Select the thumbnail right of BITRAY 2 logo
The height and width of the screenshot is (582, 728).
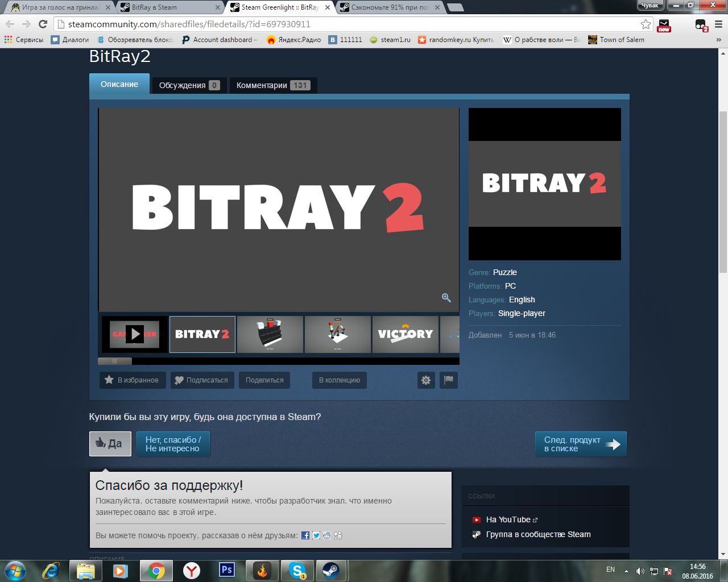tap(270, 334)
